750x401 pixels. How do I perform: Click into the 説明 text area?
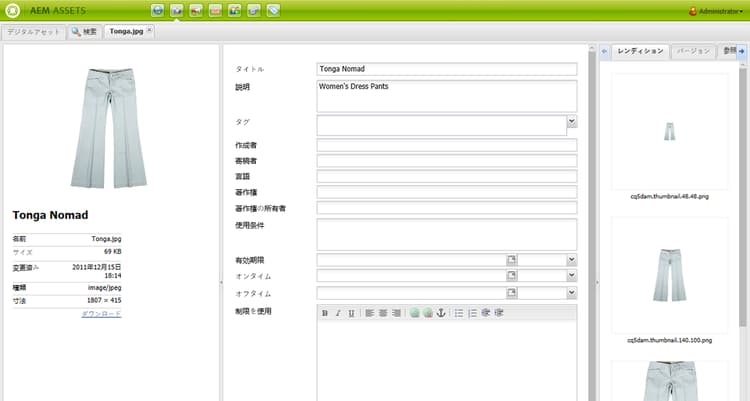[447, 96]
